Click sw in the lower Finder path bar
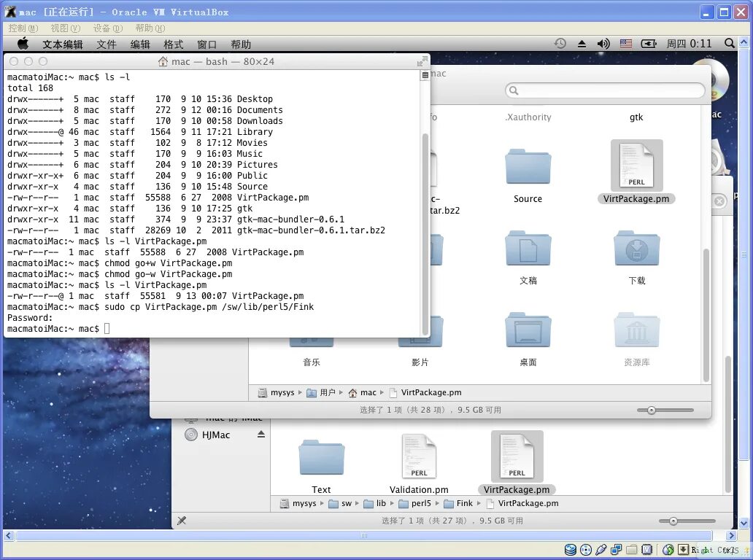This screenshot has height=560, width=753. (x=341, y=503)
